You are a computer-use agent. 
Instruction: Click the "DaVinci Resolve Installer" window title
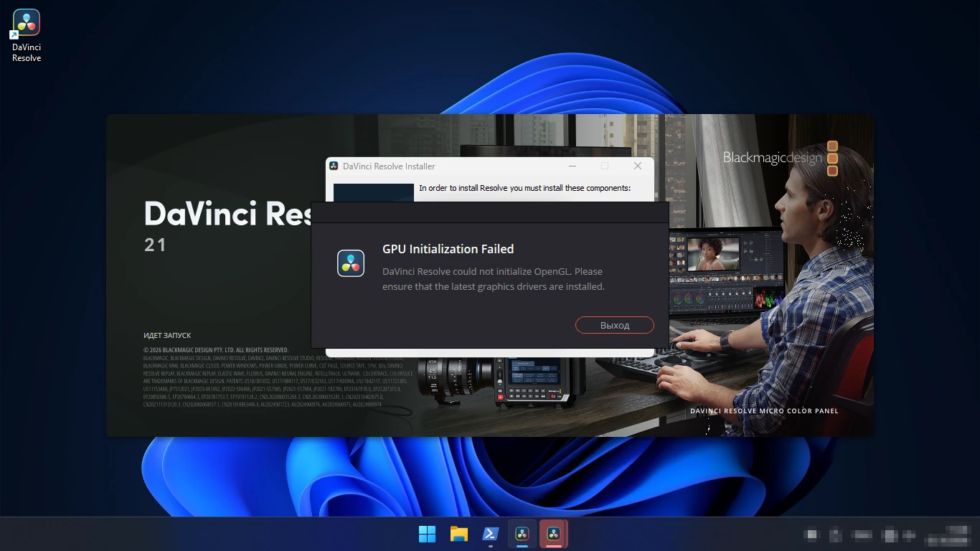(x=389, y=166)
